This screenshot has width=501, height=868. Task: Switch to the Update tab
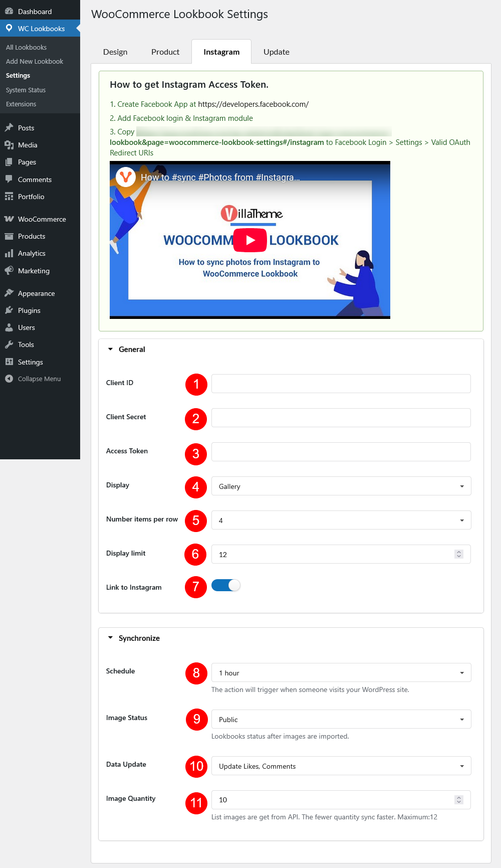click(x=277, y=52)
